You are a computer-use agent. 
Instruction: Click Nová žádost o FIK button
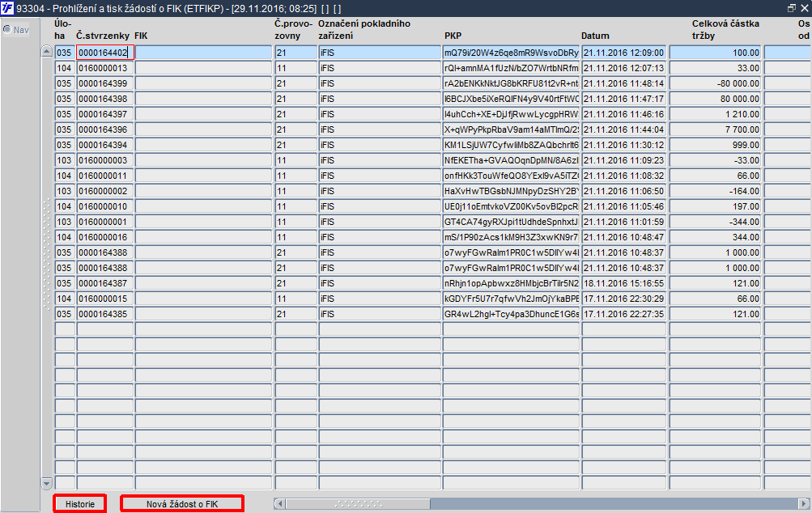[x=182, y=503]
